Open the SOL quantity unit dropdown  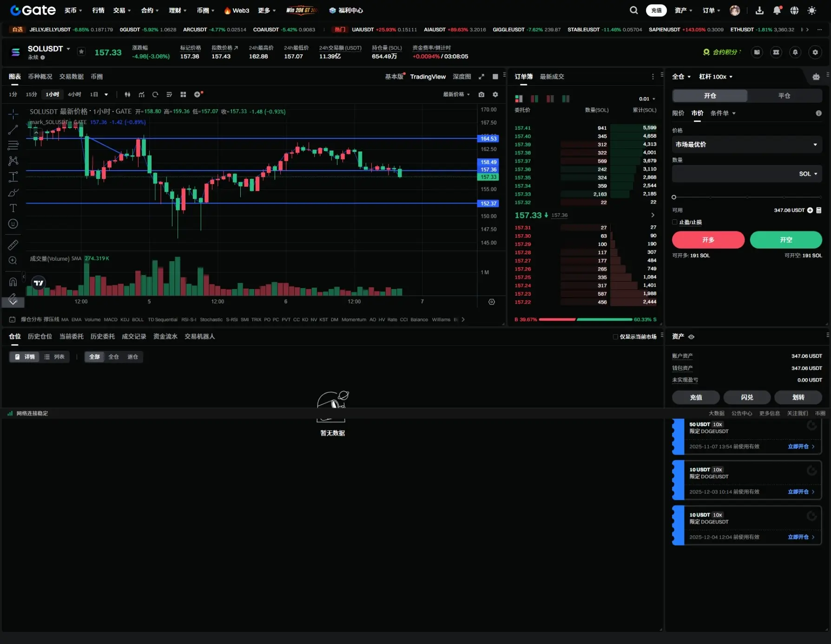point(808,174)
